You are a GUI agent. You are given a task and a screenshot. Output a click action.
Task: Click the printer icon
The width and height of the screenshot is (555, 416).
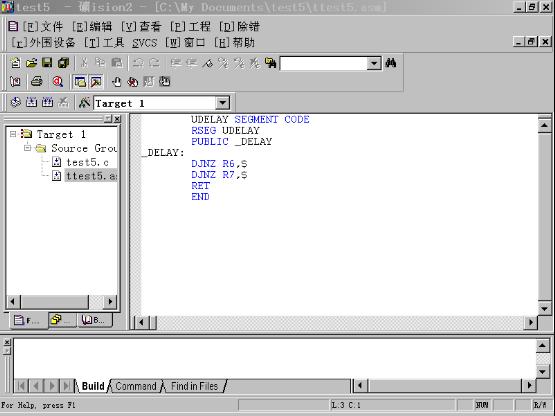coord(36,82)
